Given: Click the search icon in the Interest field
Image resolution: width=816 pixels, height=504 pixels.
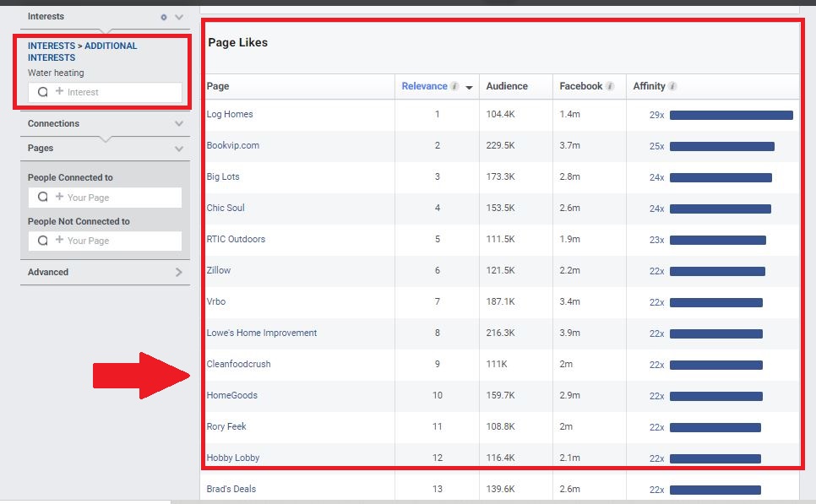Looking at the screenshot, I should pos(43,92).
